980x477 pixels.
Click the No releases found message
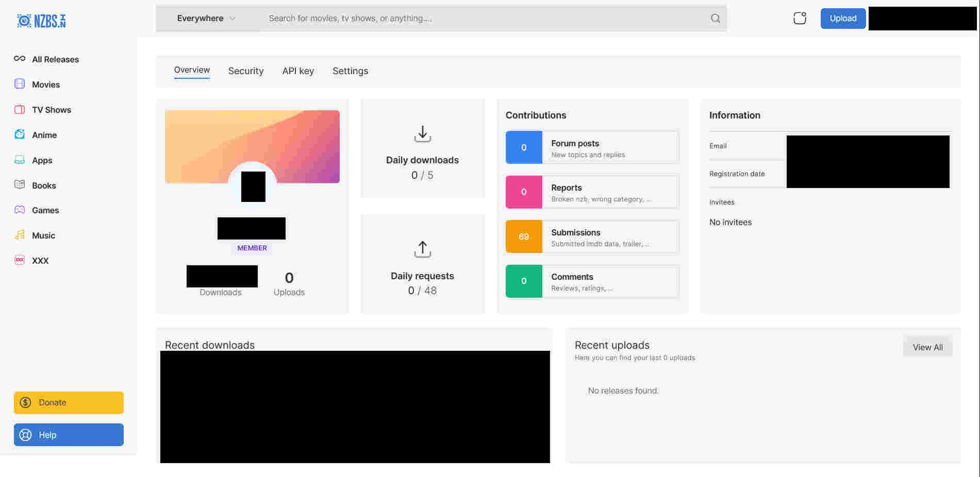tap(623, 390)
